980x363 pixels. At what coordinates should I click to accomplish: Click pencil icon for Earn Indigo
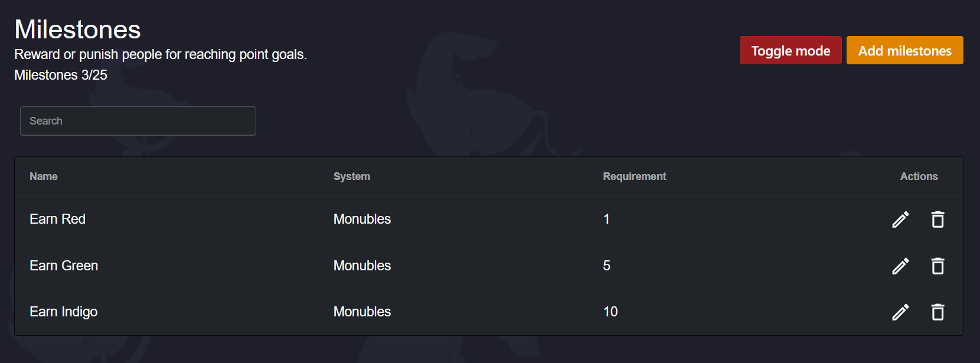900,312
